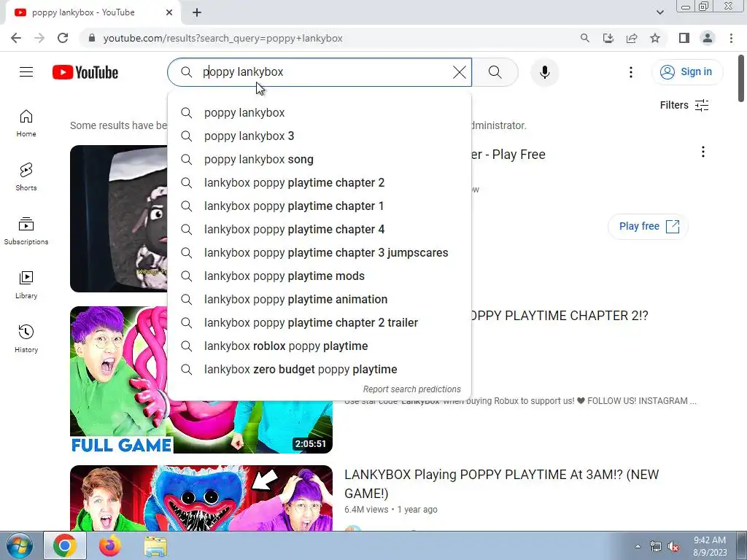The width and height of the screenshot is (747, 560).
Task: Pick 'chapter 2 trailer' suggestion
Action: tap(320, 323)
